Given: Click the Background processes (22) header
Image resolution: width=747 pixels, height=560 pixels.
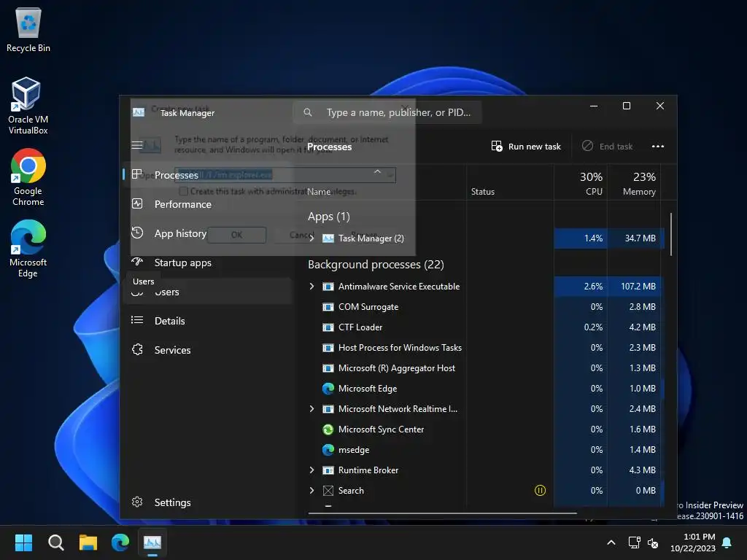Looking at the screenshot, I should click(376, 264).
